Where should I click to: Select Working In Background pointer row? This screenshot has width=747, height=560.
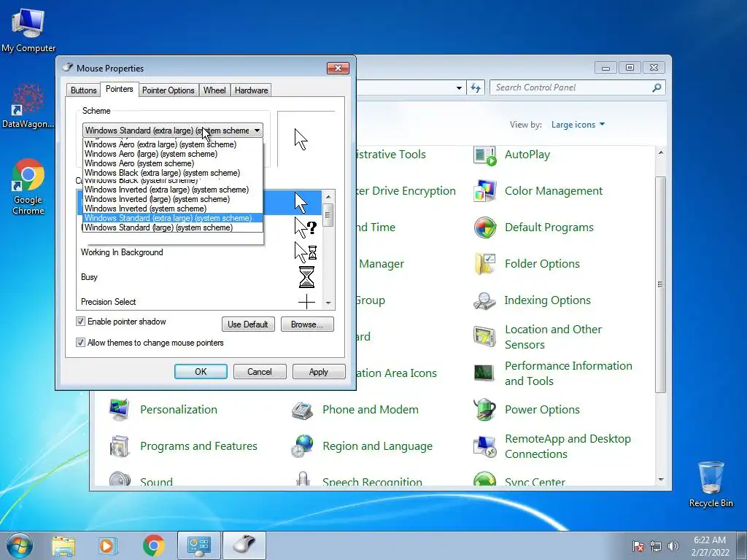coord(200,252)
